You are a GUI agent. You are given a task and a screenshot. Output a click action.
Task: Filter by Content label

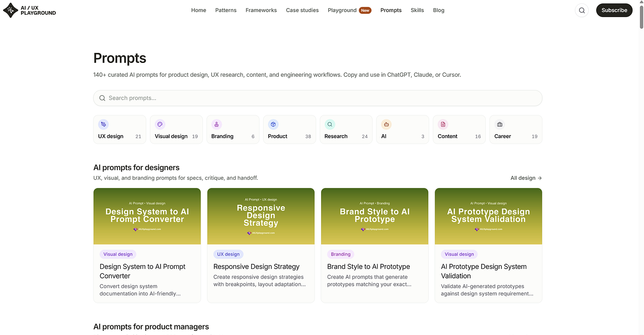point(448,136)
